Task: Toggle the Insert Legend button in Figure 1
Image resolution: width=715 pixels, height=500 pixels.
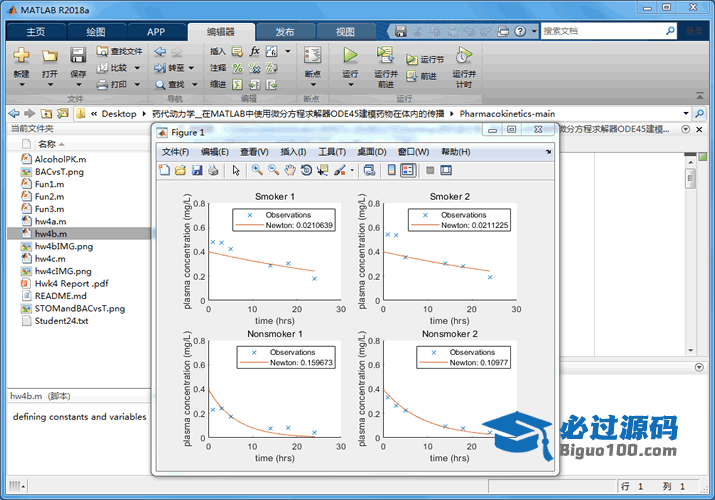Action: (x=408, y=170)
